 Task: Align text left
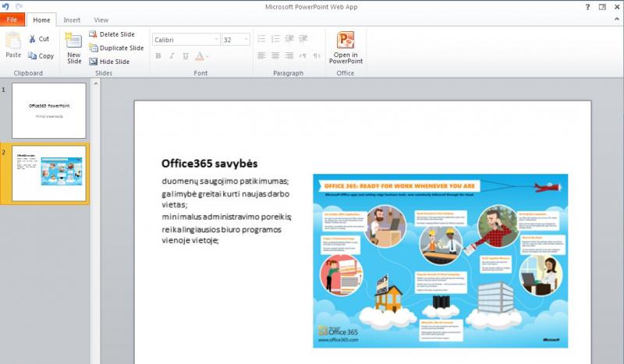pos(261,55)
